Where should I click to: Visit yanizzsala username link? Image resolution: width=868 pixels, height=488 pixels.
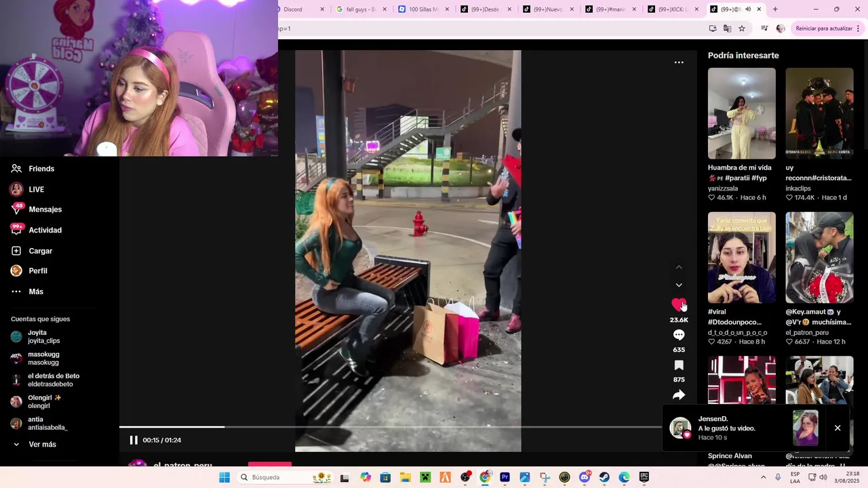723,188
